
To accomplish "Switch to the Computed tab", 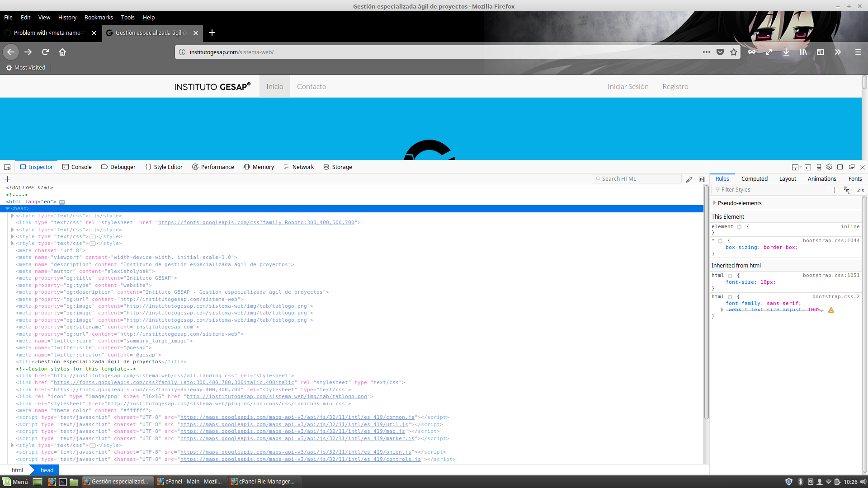I will coord(755,179).
